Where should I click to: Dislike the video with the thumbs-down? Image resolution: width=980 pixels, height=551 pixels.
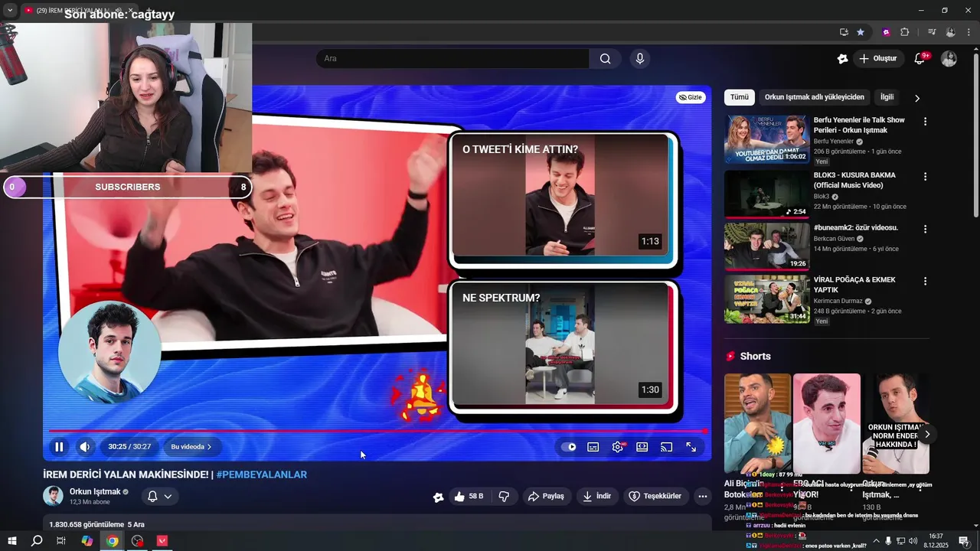point(504,497)
